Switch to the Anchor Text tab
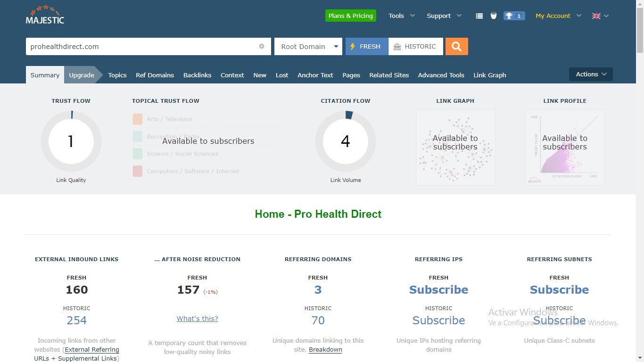The width and height of the screenshot is (644, 362). coord(315,75)
